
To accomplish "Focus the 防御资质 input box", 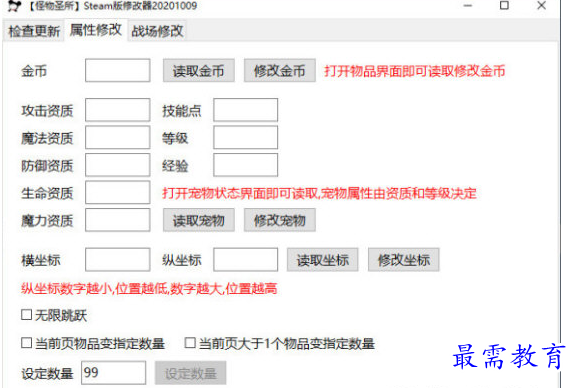I will click(118, 165).
